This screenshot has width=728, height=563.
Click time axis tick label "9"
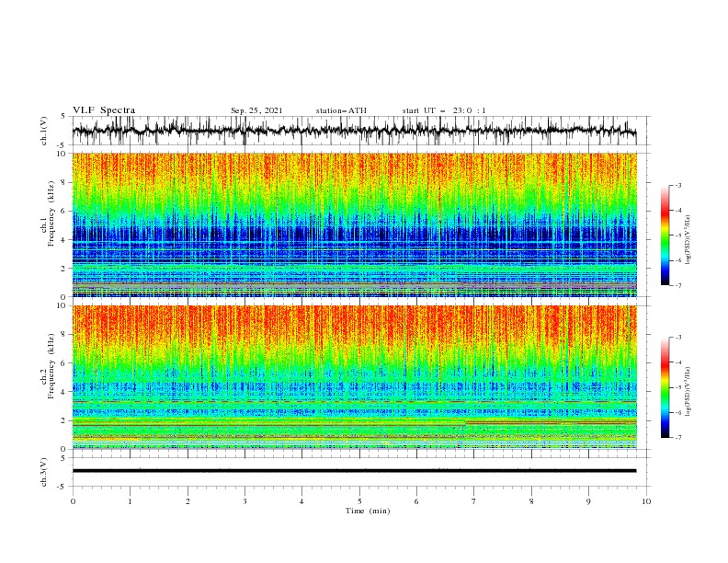point(588,501)
